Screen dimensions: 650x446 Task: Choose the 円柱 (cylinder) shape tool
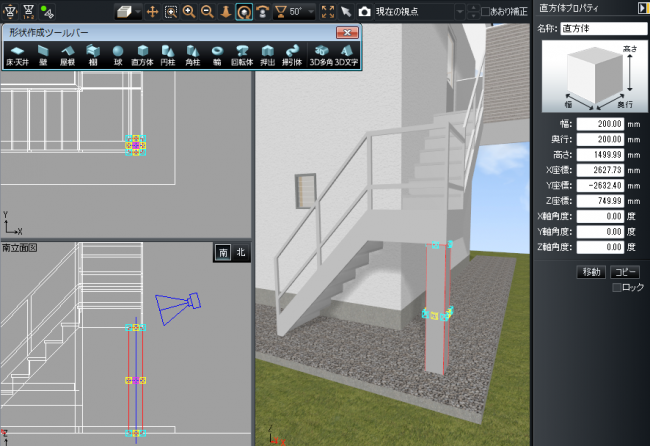167,55
